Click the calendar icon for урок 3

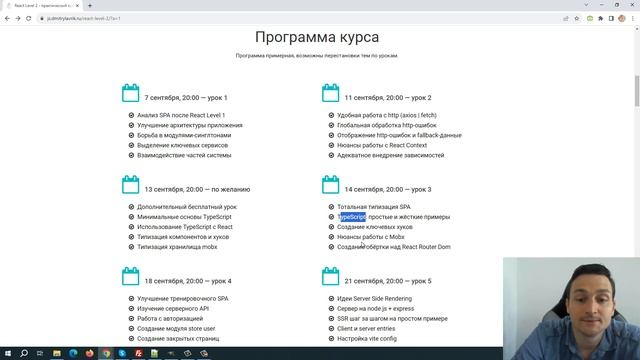tap(331, 184)
